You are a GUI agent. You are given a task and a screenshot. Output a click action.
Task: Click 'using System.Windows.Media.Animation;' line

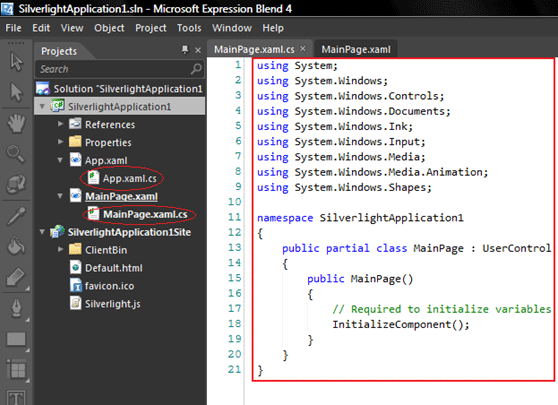coord(372,172)
